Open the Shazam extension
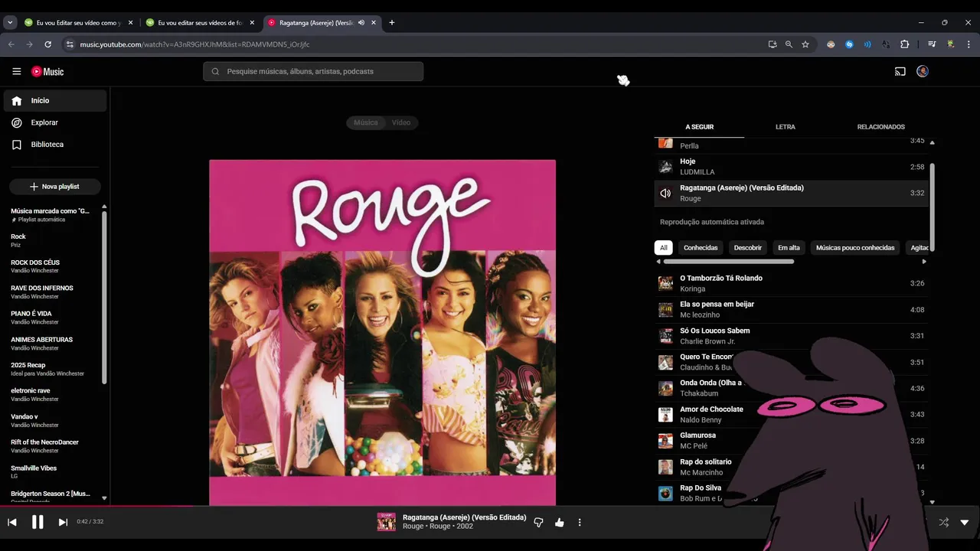 pos(849,44)
